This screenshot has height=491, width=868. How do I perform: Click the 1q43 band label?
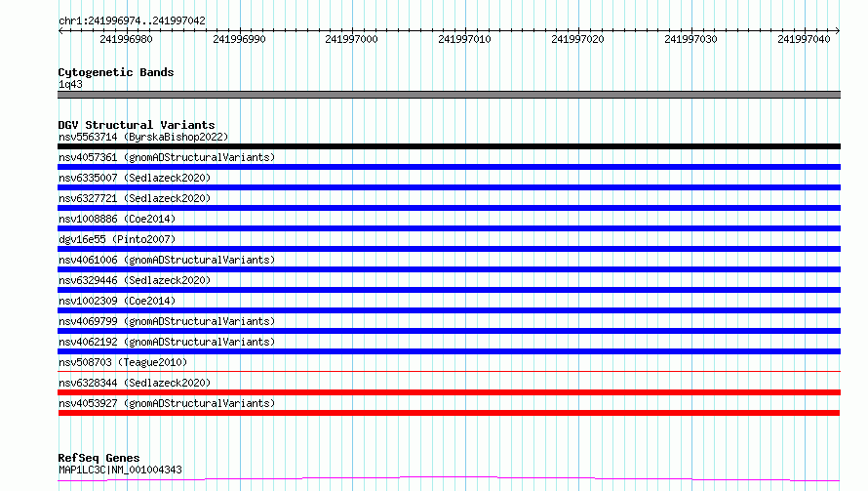pyautogui.click(x=70, y=84)
